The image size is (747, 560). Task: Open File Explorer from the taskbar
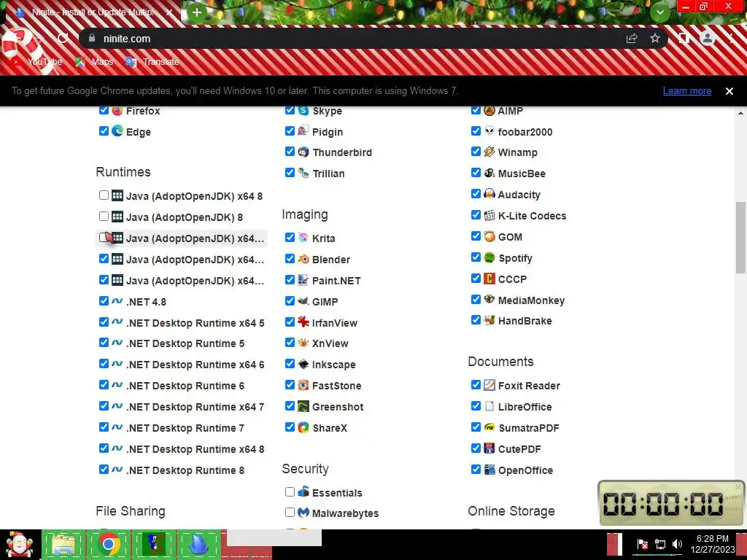click(x=64, y=544)
